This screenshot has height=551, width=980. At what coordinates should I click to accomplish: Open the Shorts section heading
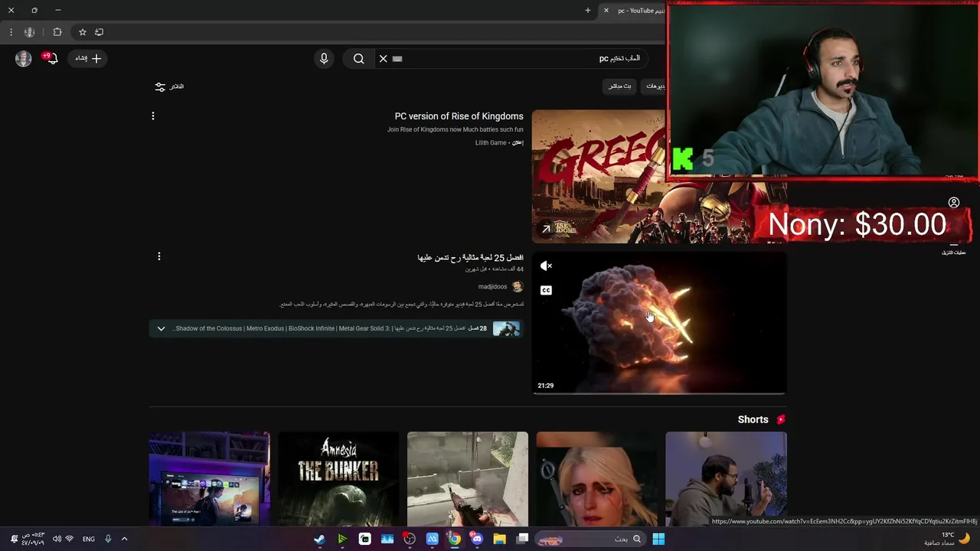click(x=753, y=419)
